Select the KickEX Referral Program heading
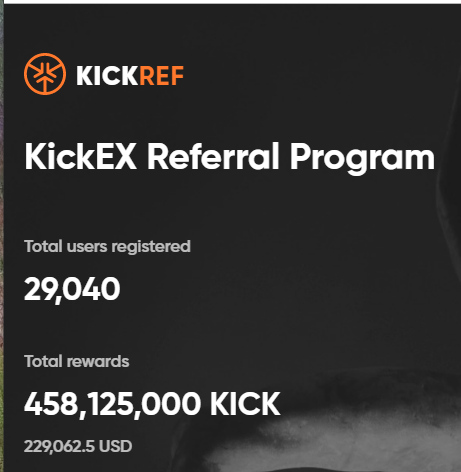Image resolution: width=461 pixels, height=472 pixels. pos(230,158)
